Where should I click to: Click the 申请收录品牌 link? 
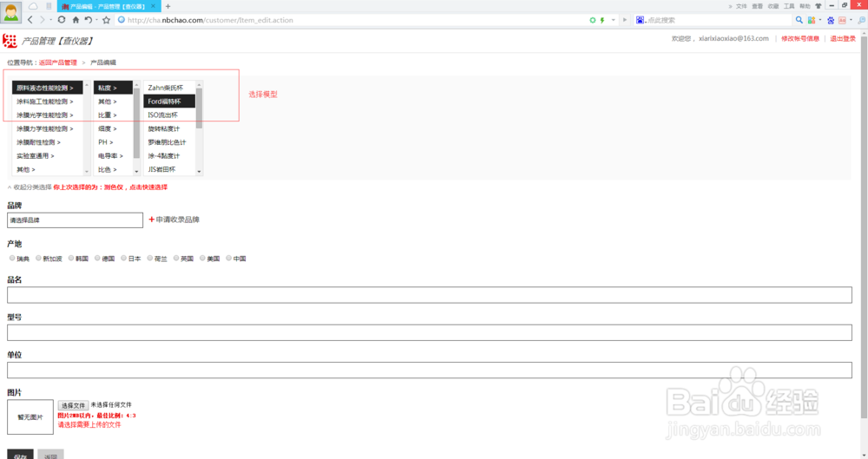pyautogui.click(x=177, y=220)
